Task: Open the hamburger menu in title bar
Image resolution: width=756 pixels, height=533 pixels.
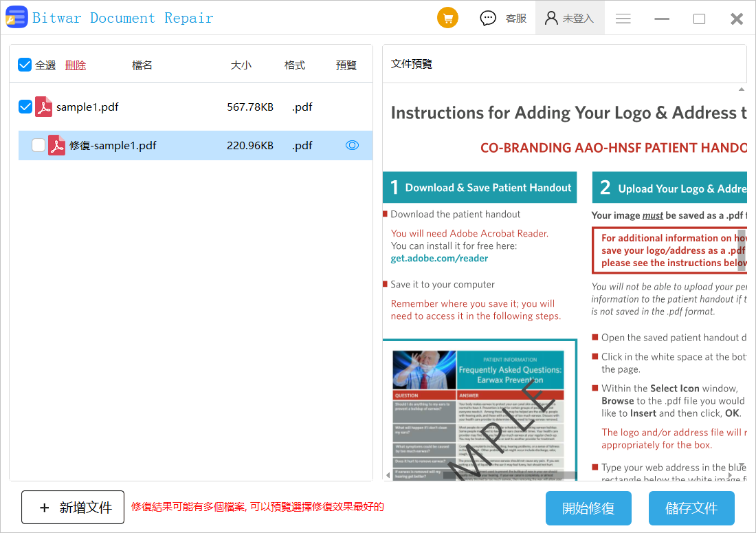Action: pos(623,19)
